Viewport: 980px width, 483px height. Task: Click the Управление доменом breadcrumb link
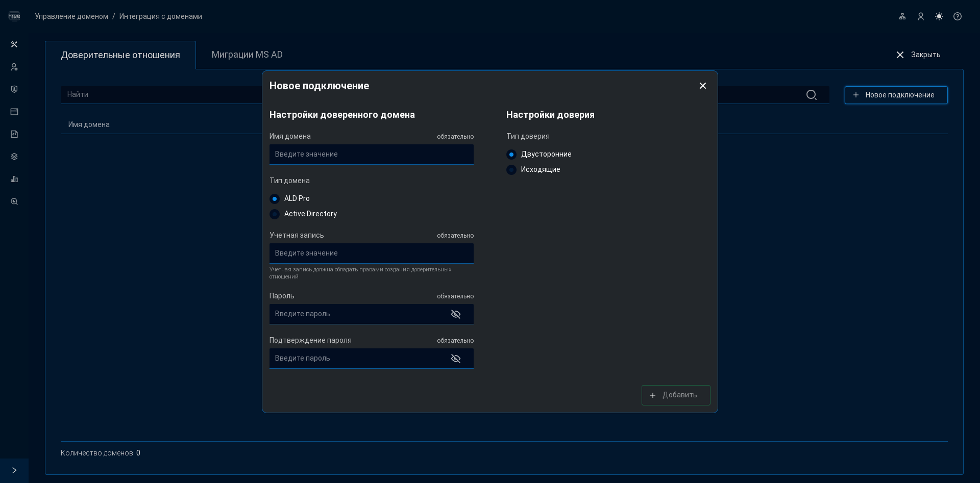coord(71,16)
